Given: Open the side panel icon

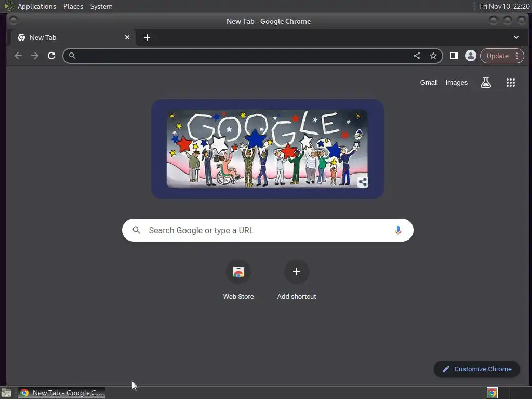Looking at the screenshot, I should coord(454,56).
